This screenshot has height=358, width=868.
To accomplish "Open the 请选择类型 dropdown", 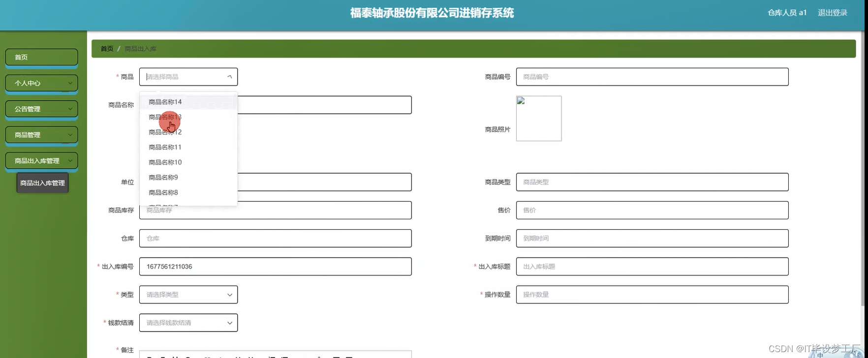I will 188,295.
